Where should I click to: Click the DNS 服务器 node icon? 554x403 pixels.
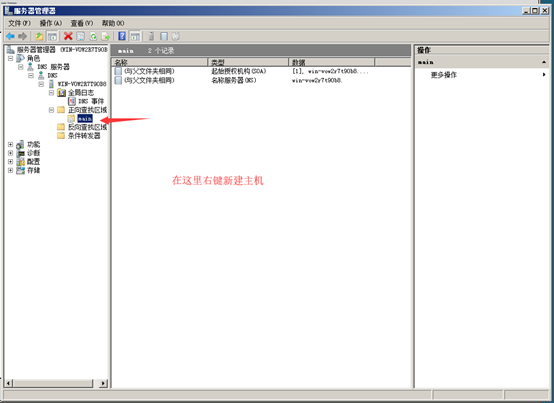30,67
